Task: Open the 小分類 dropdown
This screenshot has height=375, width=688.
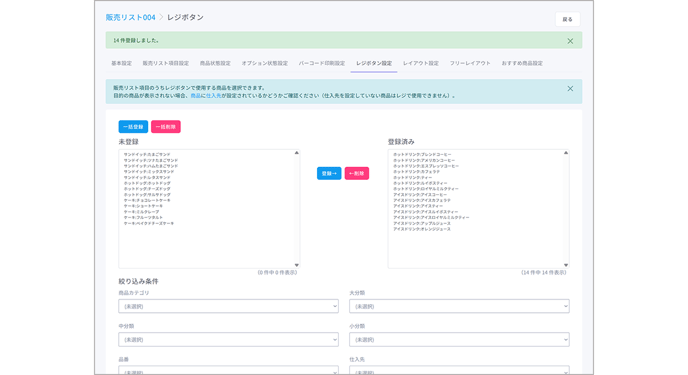Action: point(459,339)
